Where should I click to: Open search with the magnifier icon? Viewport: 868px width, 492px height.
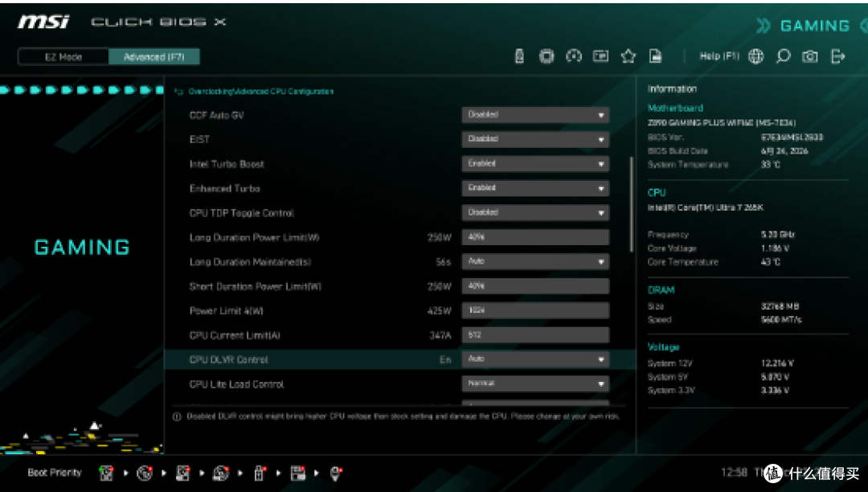point(783,56)
